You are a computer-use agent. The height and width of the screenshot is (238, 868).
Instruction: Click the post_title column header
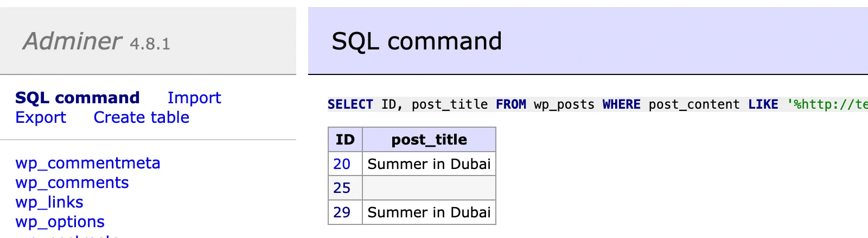point(429,140)
